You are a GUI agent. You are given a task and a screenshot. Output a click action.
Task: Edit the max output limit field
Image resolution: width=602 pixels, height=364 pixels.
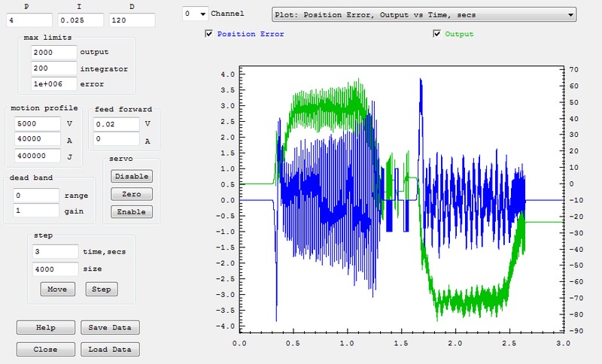click(x=54, y=53)
